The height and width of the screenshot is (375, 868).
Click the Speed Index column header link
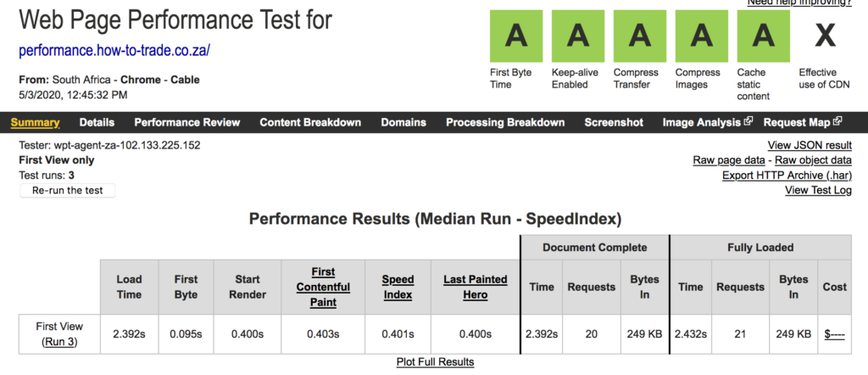[398, 287]
